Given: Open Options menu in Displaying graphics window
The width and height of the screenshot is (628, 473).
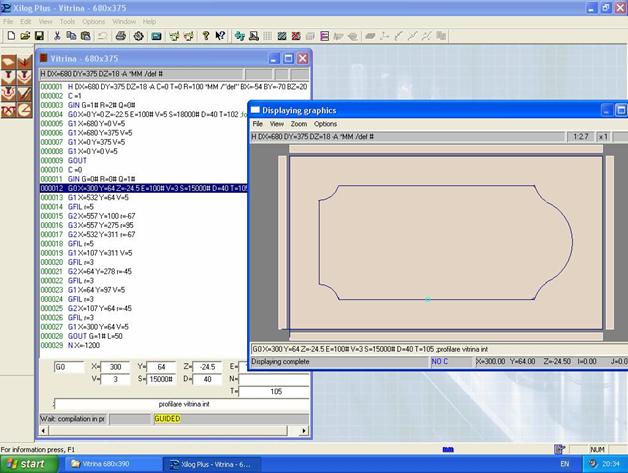Looking at the screenshot, I should [326, 123].
